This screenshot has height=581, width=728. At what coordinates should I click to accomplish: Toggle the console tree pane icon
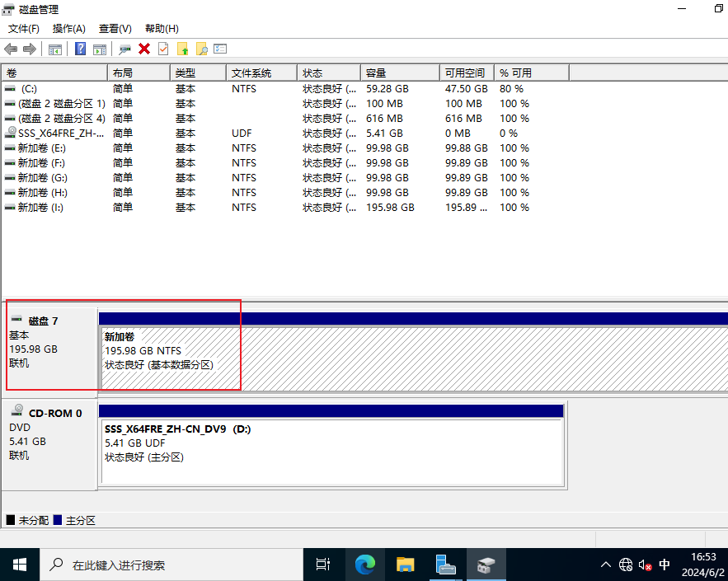click(55, 49)
